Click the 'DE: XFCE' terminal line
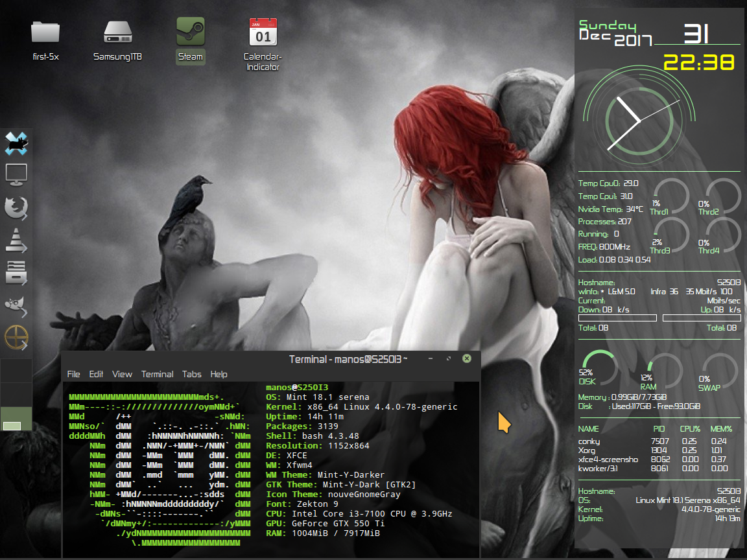This screenshot has width=747, height=560. click(x=287, y=456)
